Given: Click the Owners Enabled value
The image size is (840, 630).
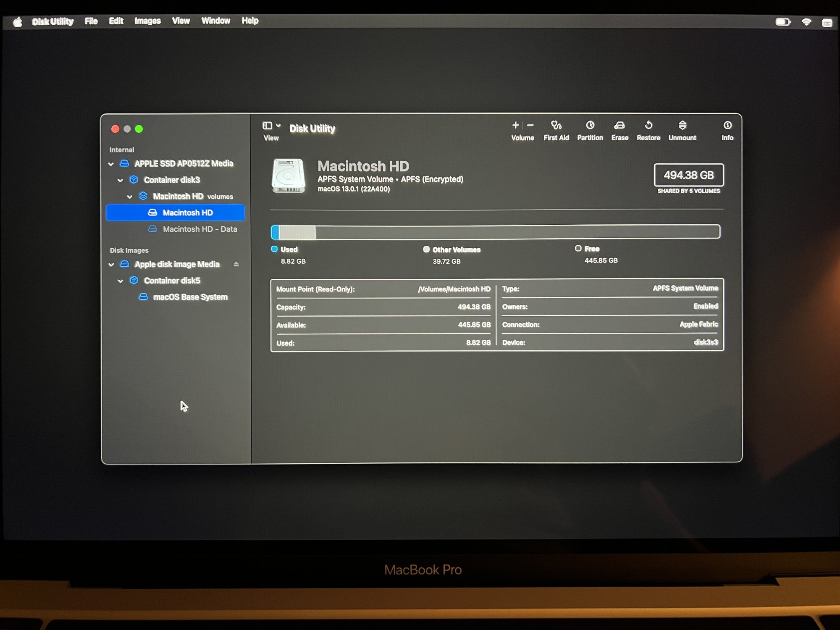Looking at the screenshot, I should tap(706, 306).
